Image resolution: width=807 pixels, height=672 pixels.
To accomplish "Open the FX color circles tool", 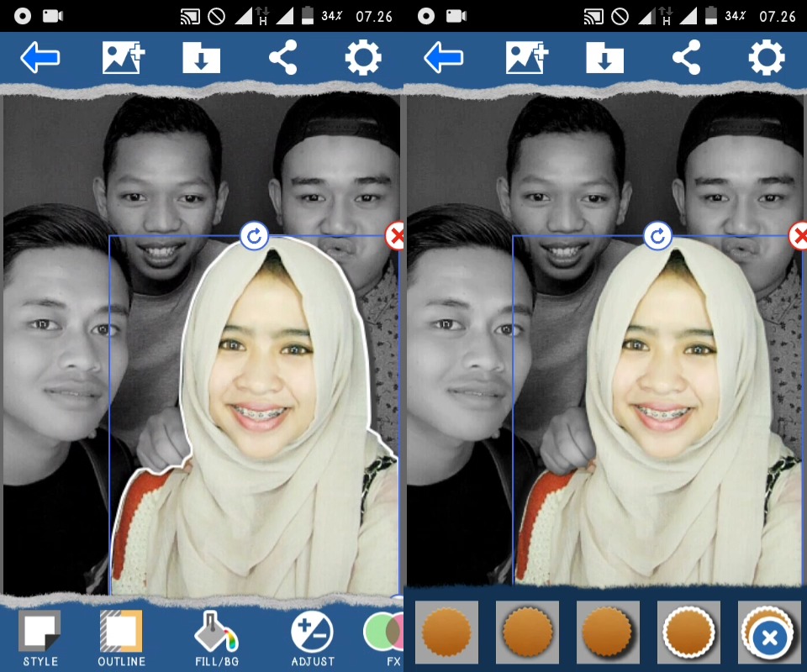I will pyautogui.click(x=383, y=638).
